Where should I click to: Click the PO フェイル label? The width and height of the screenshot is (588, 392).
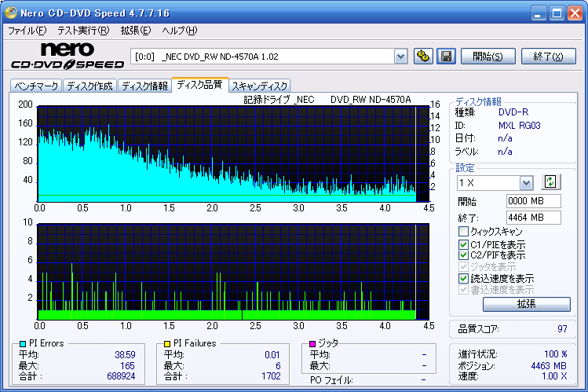coord(331,380)
